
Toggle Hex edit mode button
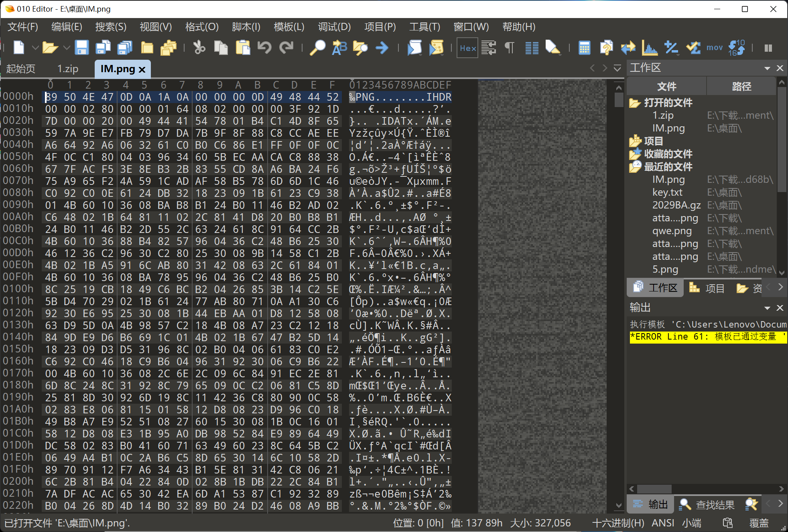coord(468,48)
